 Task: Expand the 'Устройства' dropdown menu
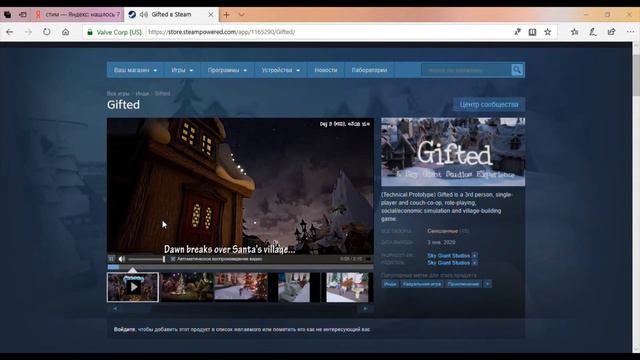coord(280,70)
